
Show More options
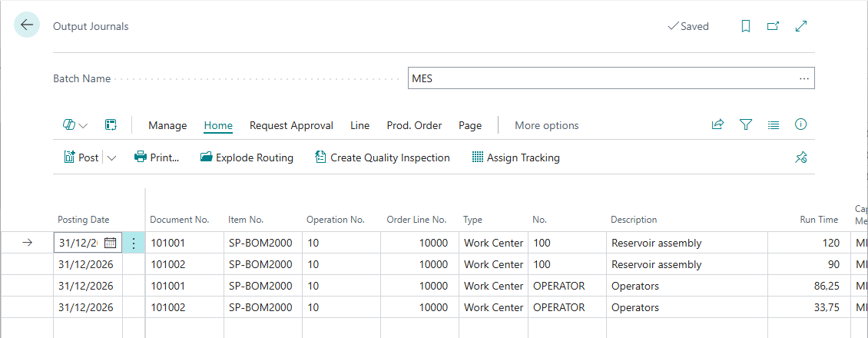[547, 125]
